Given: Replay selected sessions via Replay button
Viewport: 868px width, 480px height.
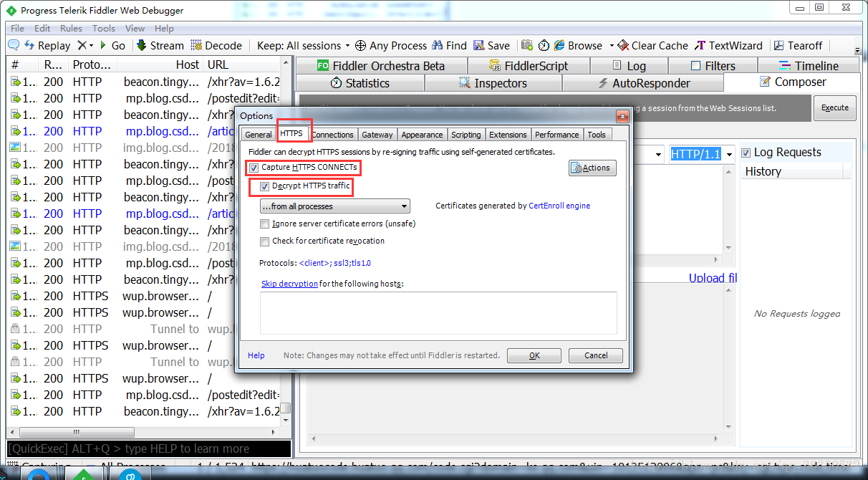Looking at the screenshot, I should pos(47,45).
